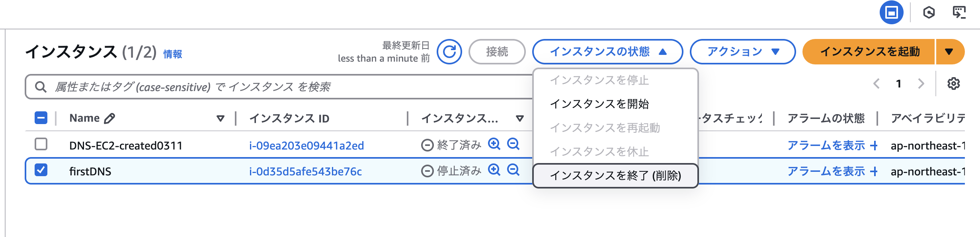Choose インスタンスを終了 (削除) from the menu

pyautogui.click(x=616, y=174)
